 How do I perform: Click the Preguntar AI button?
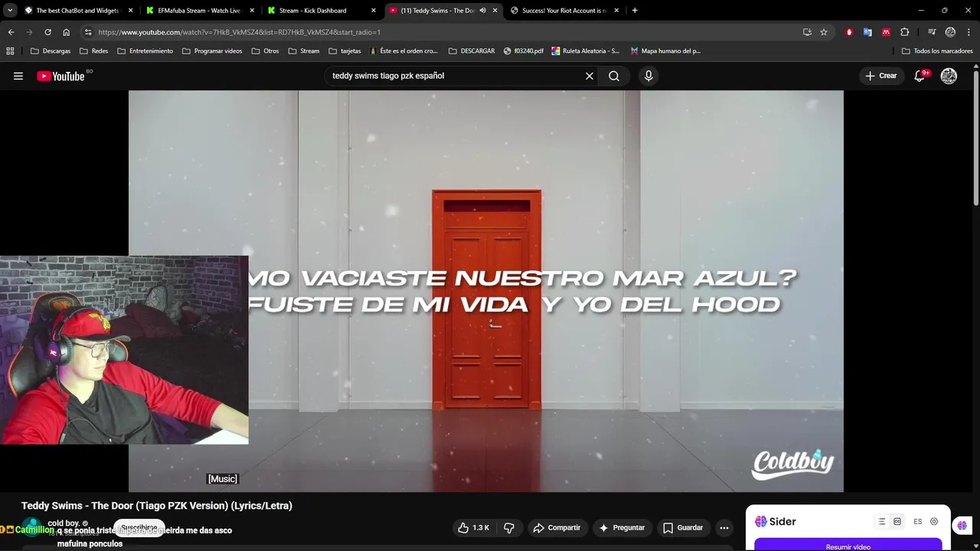tap(622, 528)
